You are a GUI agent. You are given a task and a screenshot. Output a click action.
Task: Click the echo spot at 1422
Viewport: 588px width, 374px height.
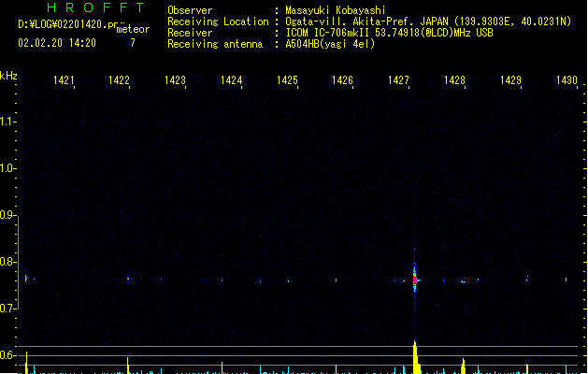(128, 279)
